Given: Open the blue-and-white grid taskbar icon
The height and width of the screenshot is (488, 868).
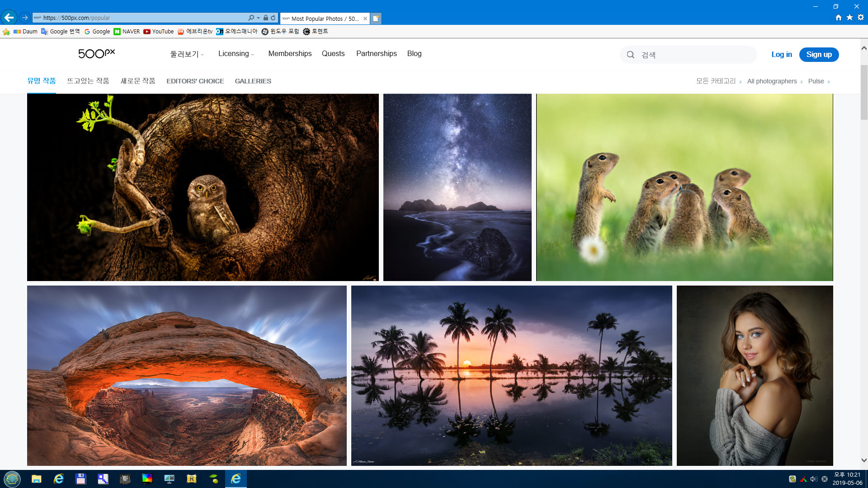Looking at the screenshot, I should (103, 479).
